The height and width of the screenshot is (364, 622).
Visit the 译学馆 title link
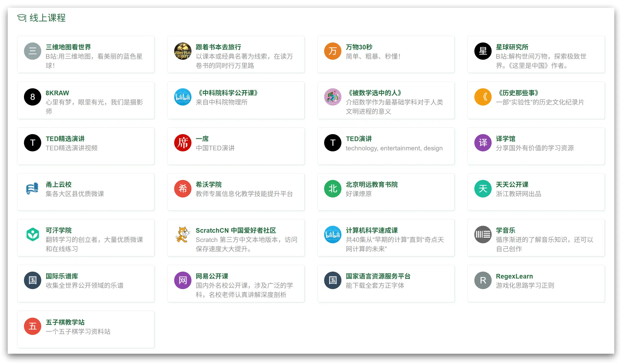tap(506, 139)
